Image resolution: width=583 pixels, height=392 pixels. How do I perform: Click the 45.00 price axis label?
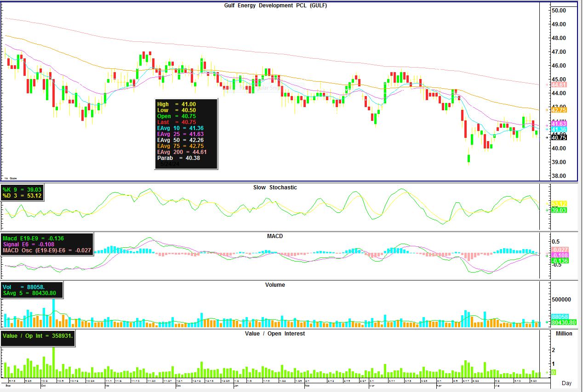click(x=559, y=80)
